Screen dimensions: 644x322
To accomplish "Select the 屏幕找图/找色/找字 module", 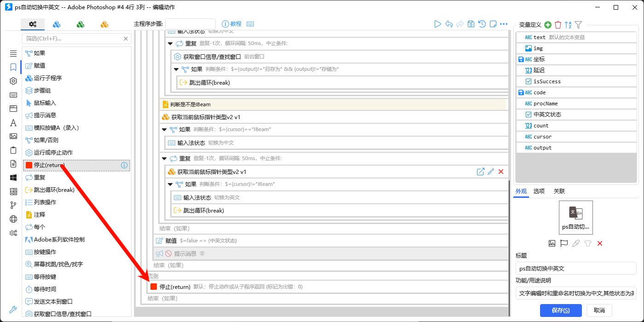I will [76, 264].
